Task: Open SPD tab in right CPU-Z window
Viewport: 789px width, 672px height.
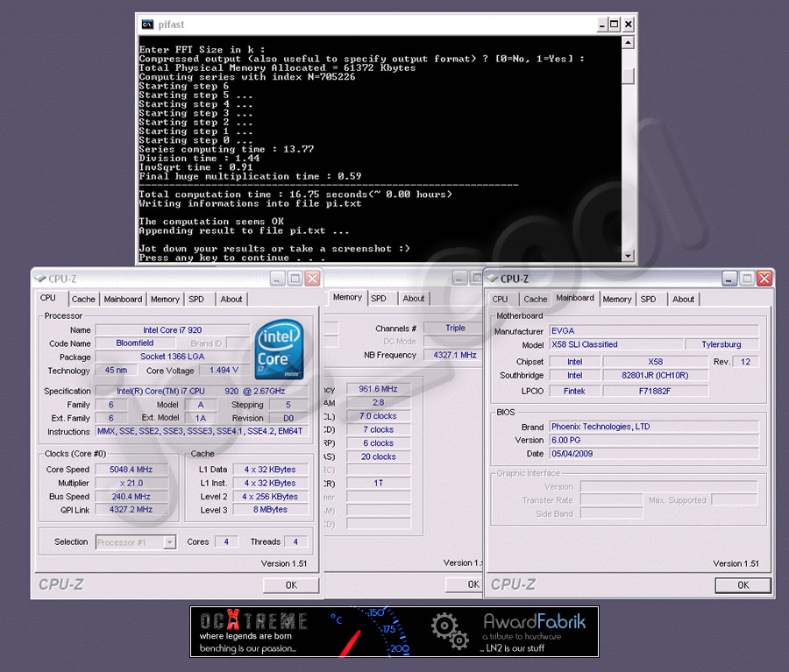Action: [x=648, y=299]
